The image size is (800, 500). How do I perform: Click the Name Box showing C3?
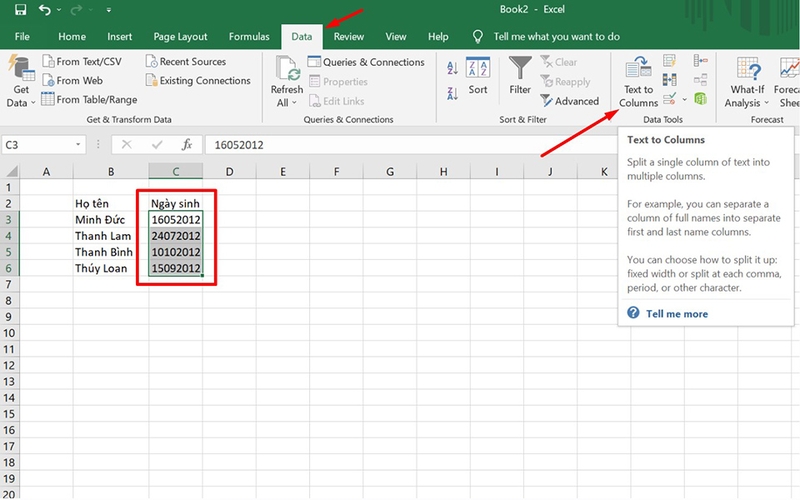37,145
